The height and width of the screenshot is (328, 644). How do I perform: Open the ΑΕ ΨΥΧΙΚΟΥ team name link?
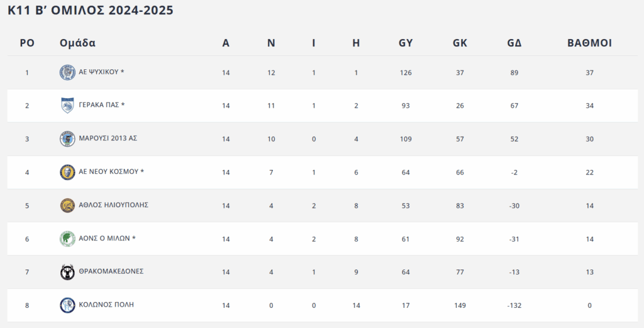click(101, 72)
